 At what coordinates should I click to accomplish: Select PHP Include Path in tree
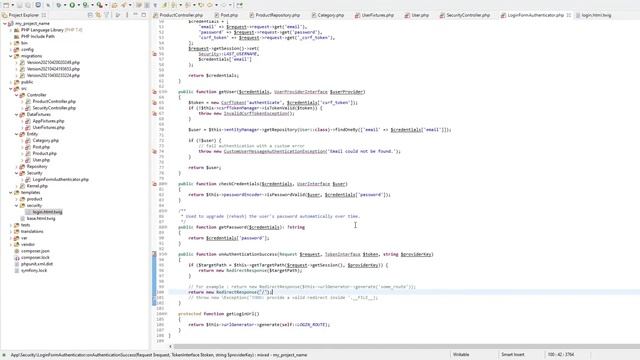click(38, 36)
